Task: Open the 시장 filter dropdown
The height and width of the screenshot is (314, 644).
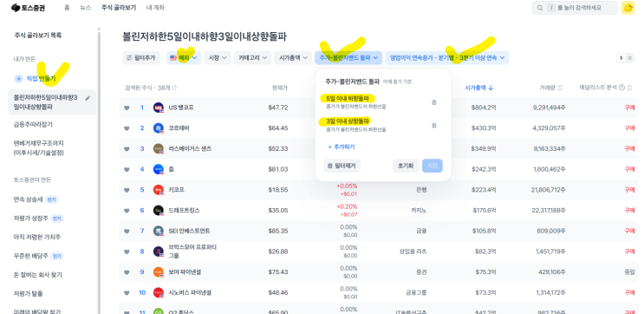Action: 218,58
